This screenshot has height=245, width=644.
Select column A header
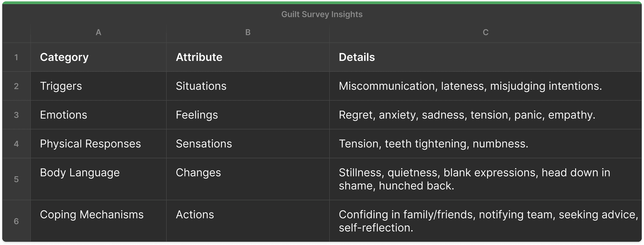[98, 32]
